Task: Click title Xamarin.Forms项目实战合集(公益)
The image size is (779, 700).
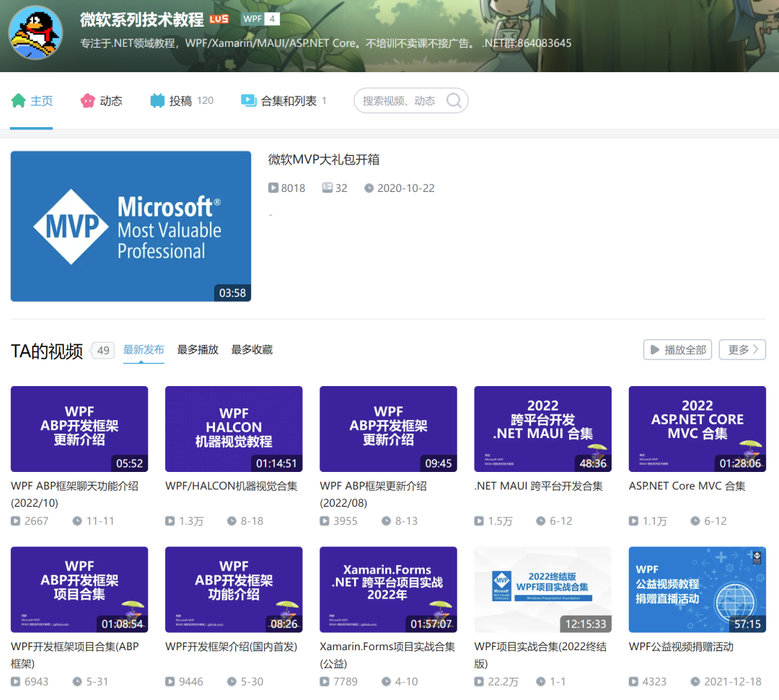Action: point(387,655)
